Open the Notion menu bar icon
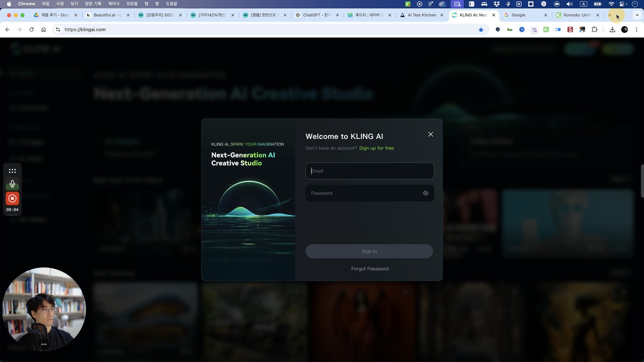This screenshot has width=644, height=362. (x=519, y=4)
